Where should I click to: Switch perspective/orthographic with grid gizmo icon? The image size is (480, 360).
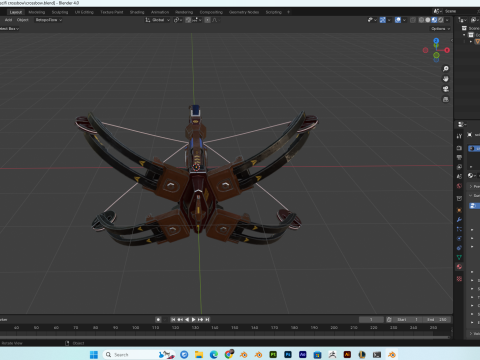click(446, 99)
